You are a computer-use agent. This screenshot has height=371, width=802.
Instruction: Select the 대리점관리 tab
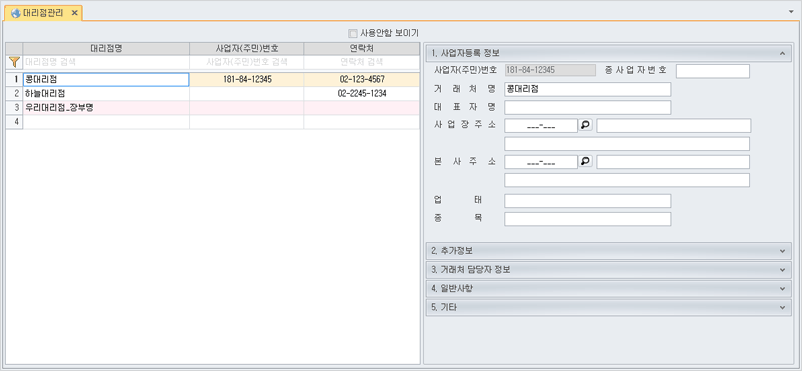point(43,13)
